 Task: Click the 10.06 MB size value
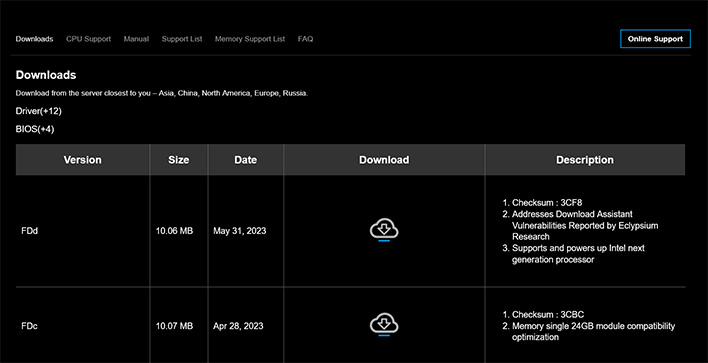click(x=174, y=231)
